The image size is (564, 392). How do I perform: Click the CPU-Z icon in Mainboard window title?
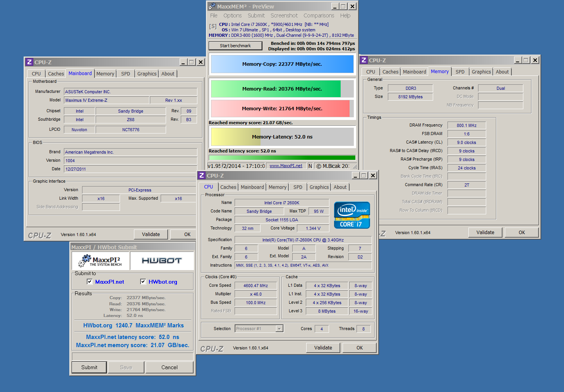click(29, 62)
